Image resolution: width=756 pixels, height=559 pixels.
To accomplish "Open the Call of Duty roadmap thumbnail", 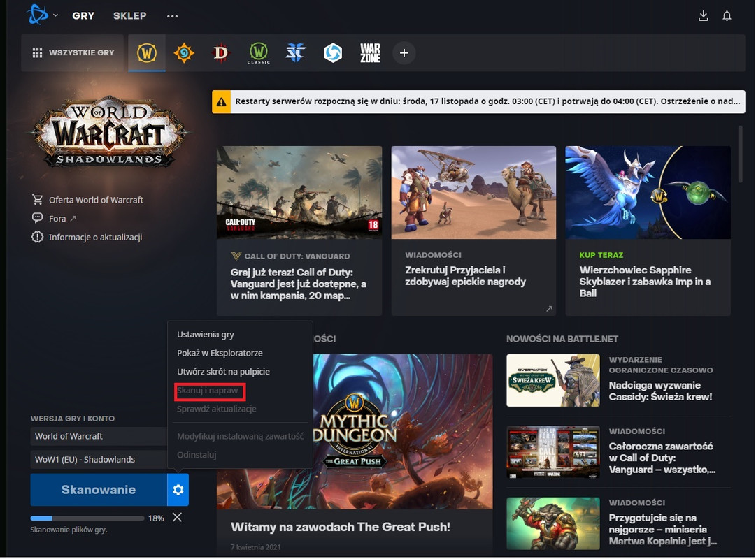I will [x=553, y=452].
